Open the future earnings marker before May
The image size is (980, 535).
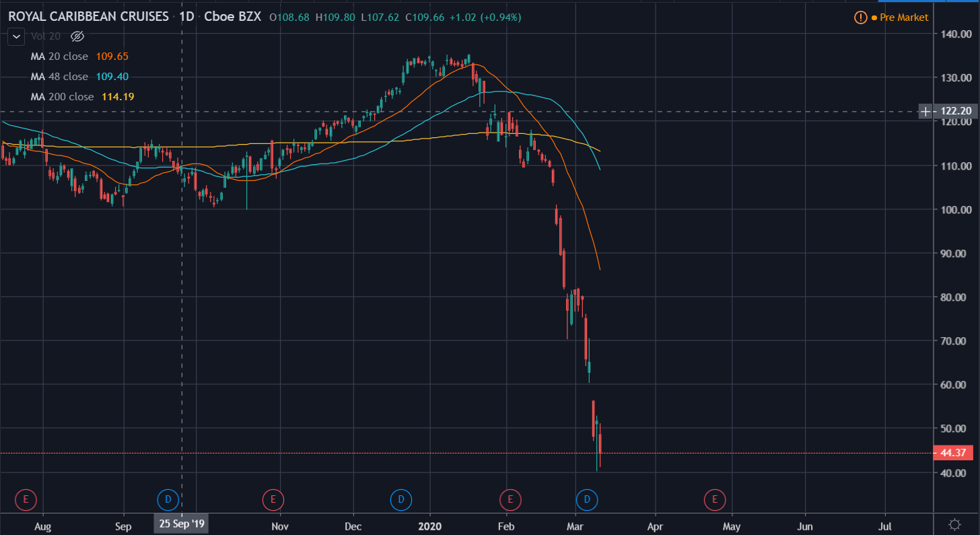pyautogui.click(x=714, y=499)
